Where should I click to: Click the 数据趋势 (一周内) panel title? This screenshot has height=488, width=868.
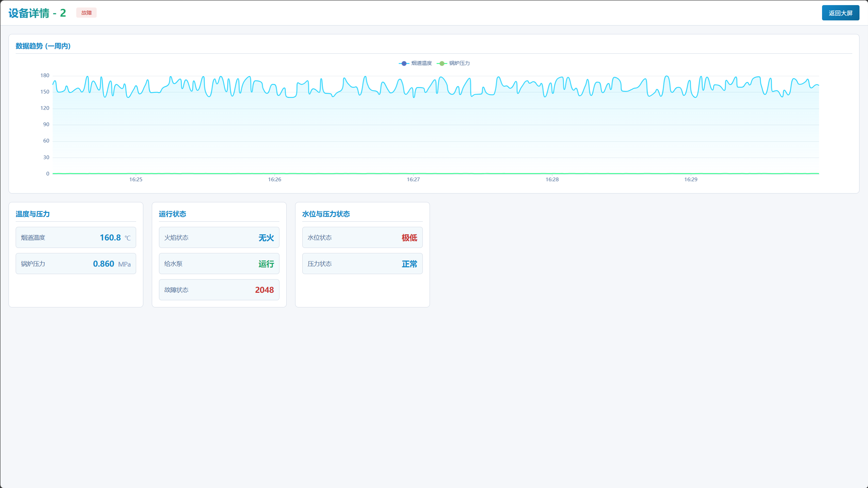[43, 46]
